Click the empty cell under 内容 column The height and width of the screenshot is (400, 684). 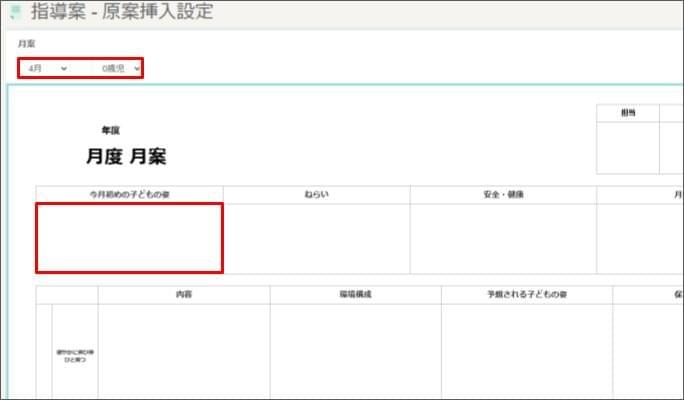(x=183, y=351)
